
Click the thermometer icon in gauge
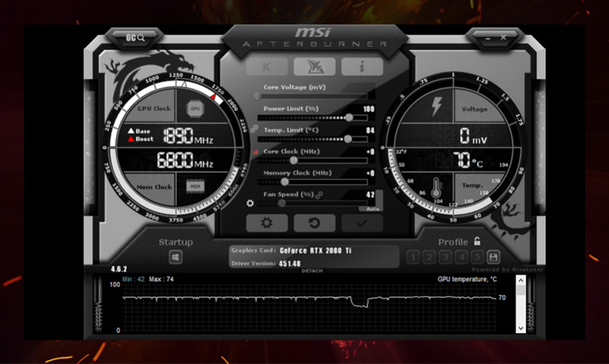click(x=436, y=188)
